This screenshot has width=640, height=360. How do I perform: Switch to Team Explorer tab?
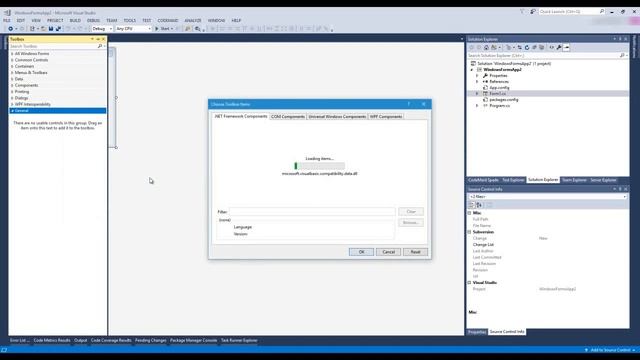coord(574,180)
